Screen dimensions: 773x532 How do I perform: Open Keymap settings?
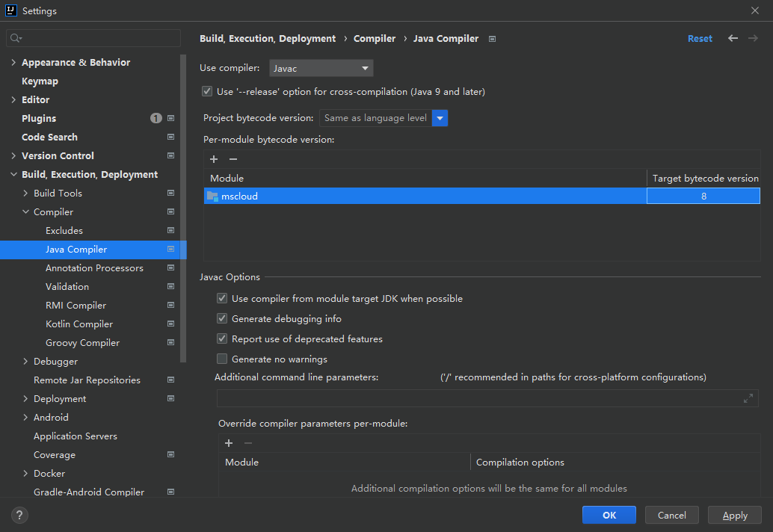pyautogui.click(x=40, y=81)
